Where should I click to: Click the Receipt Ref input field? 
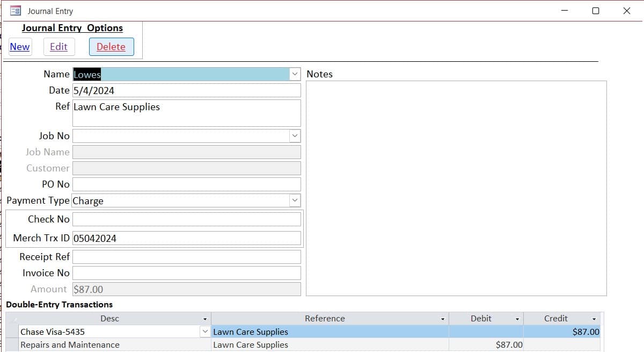point(187,257)
